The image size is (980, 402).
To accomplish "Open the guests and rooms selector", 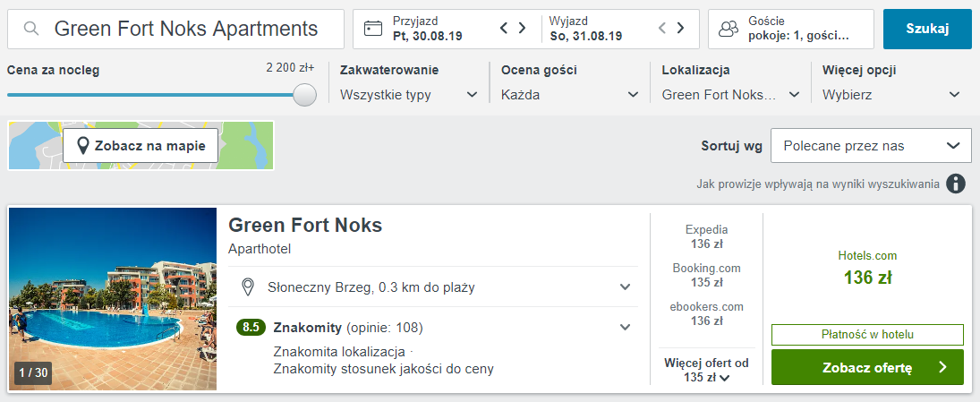I will [x=790, y=29].
